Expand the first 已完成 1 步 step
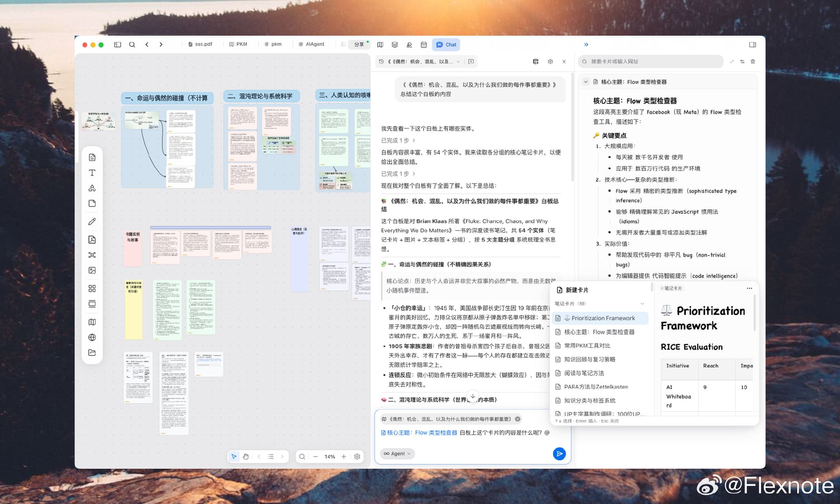 (398, 140)
